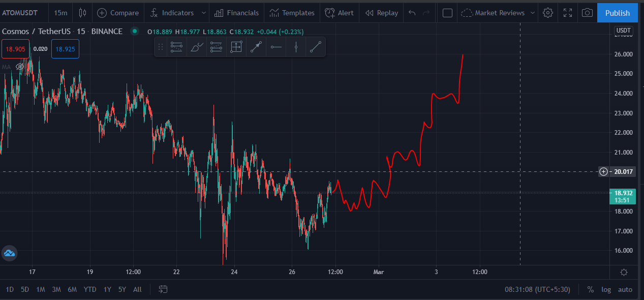
Task: Open timezone menu showing UTC+5:30
Action: [x=537, y=289]
